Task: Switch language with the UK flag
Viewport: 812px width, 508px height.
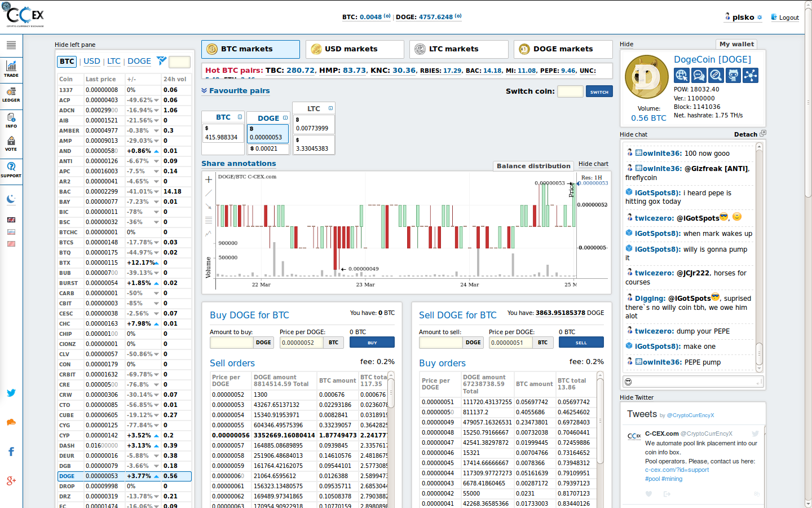Action: click(x=11, y=220)
